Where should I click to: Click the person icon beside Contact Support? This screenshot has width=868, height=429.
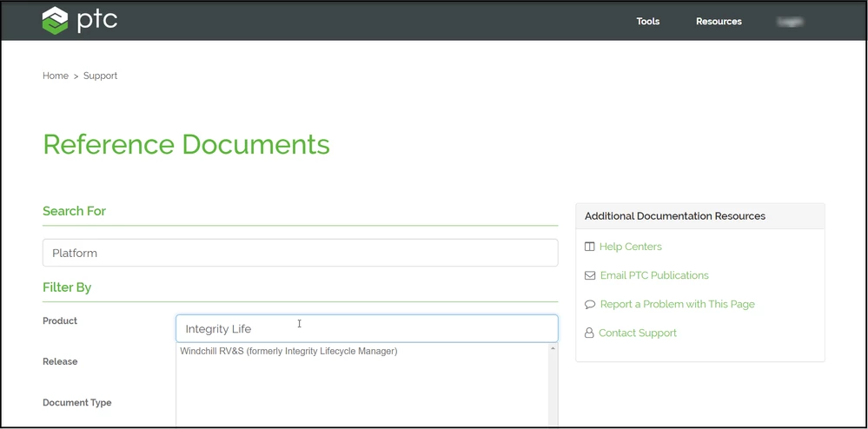[x=589, y=333]
